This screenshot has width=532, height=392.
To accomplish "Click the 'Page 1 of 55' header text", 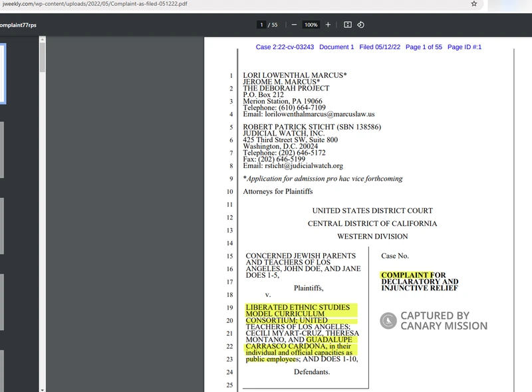I will [424, 47].
